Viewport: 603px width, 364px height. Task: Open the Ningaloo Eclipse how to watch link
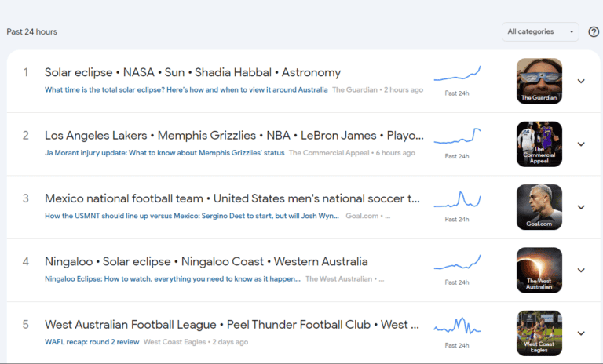(173, 279)
